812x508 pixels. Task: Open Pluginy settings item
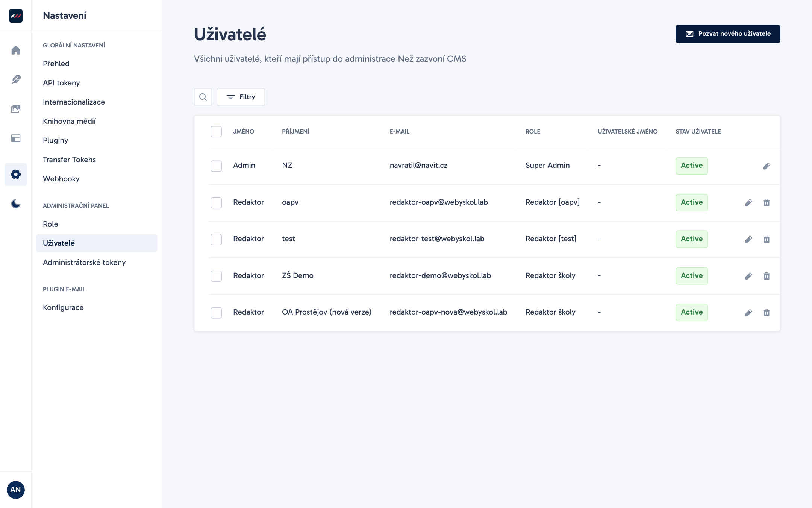[97, 140]
